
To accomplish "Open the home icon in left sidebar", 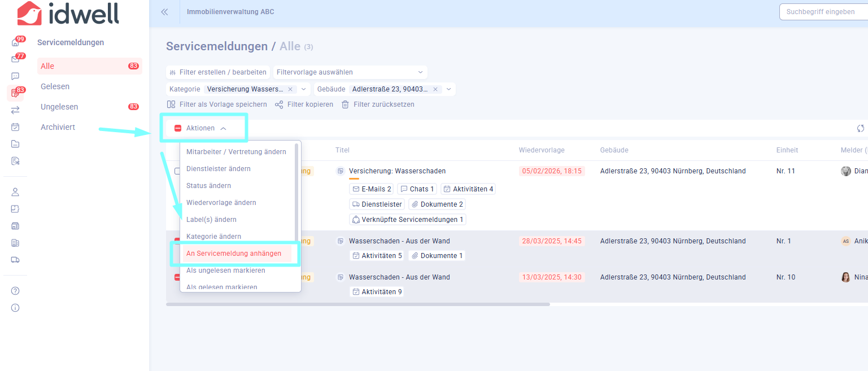I will point(15,43).
